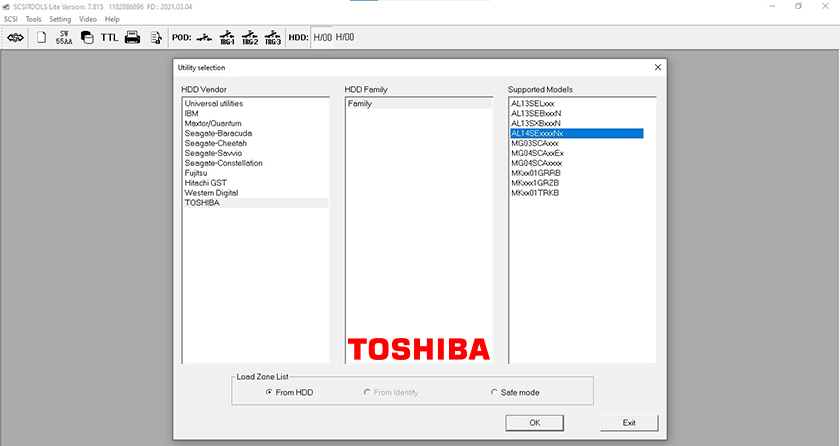
Task: Select the From HDD radio option
Action: [x=289, y=392]
